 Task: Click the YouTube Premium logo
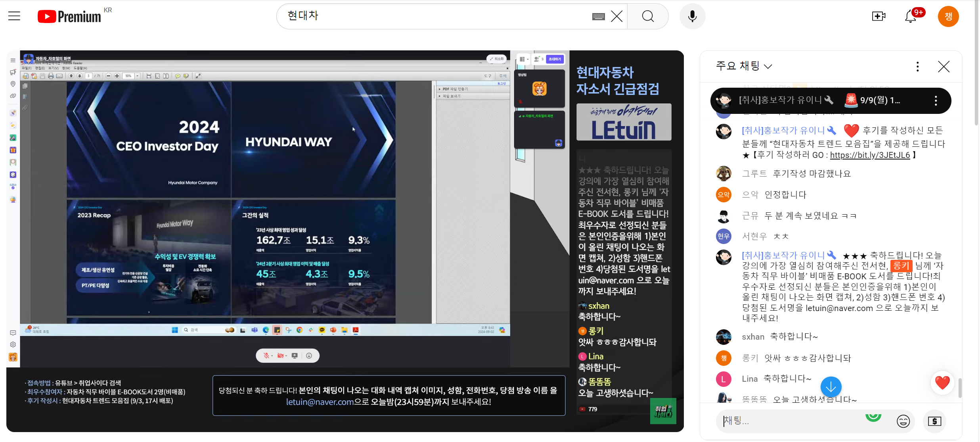tap(69, 16)
